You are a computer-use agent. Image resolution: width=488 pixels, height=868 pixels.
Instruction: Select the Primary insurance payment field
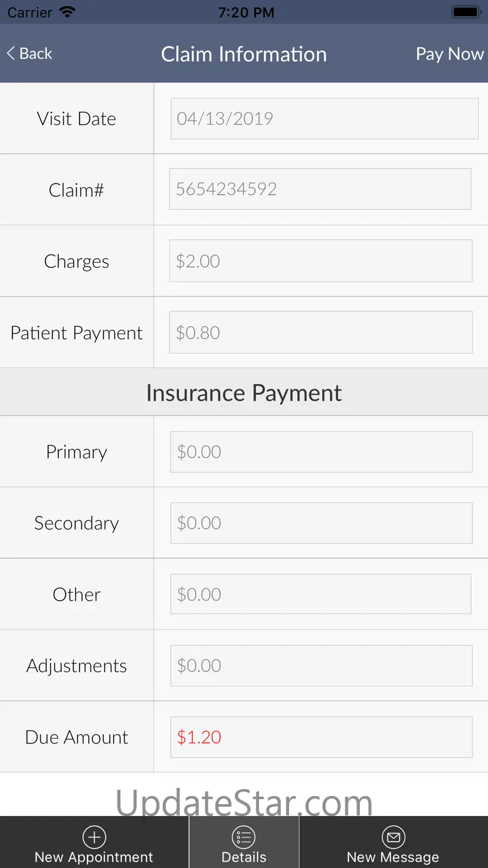tap(322, 452)
